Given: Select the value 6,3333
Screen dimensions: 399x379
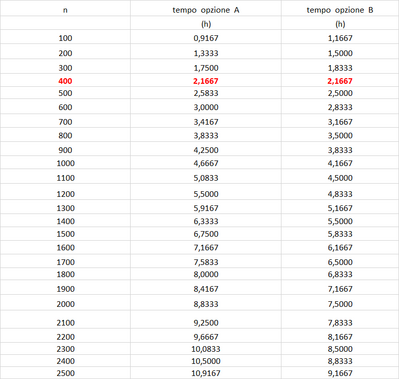Looking at the screenshot, I should 206,221.
